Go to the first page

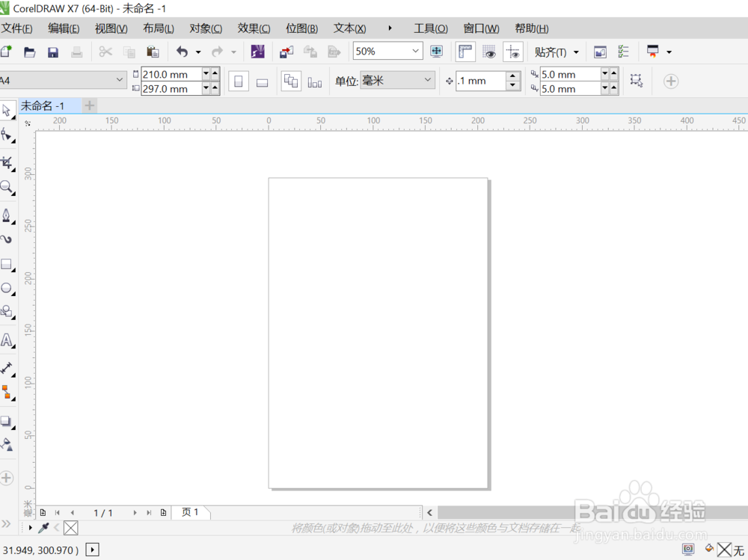[x=58, y=513]
